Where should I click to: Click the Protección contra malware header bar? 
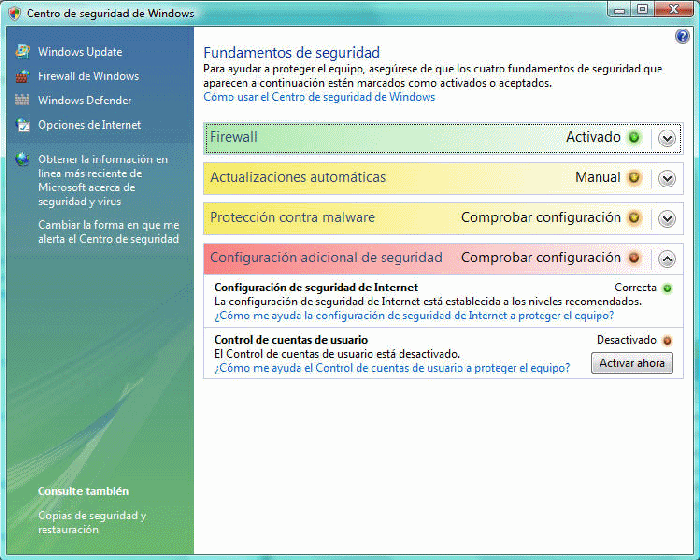pos(443,219)
